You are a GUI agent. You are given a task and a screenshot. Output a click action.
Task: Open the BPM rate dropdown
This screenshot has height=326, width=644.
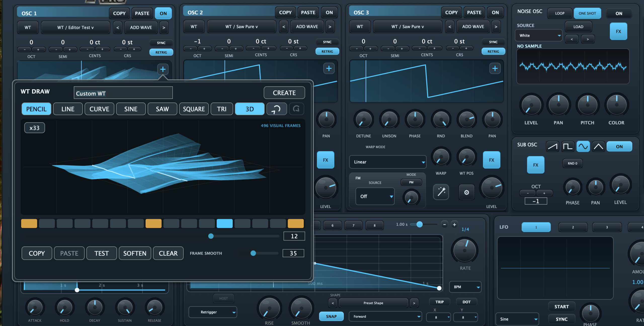click(x=465, y=287)
